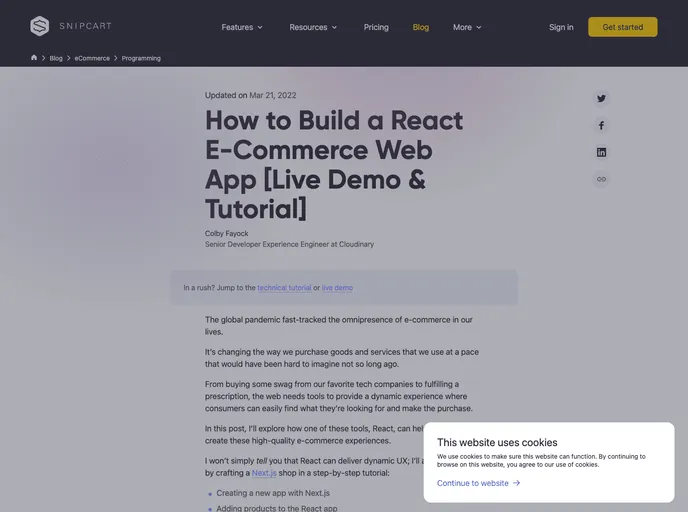Open the eCommerce breadcrumb link
The height and width of the screenshot is (512, 688).
pos(92,58)
